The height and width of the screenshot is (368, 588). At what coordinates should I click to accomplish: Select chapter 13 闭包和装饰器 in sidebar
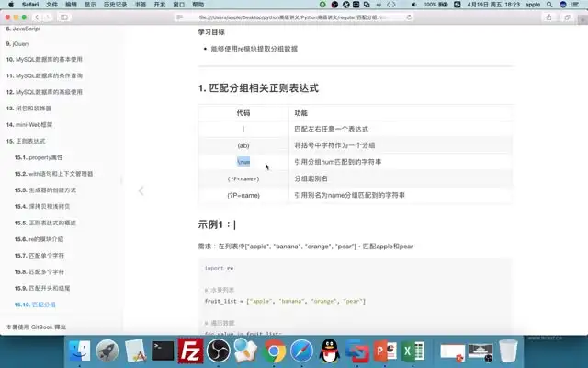point(42,108)
